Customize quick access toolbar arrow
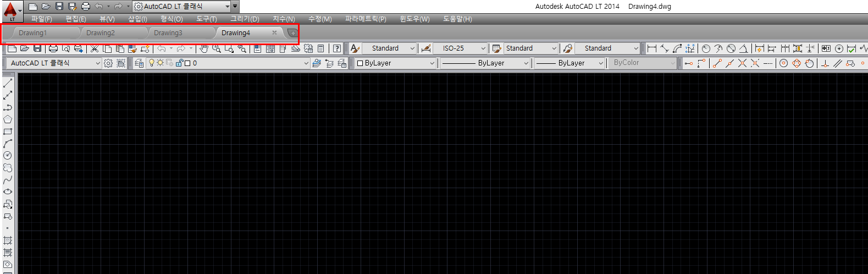Viewport: 868px width, 274px height. point(235,7)
